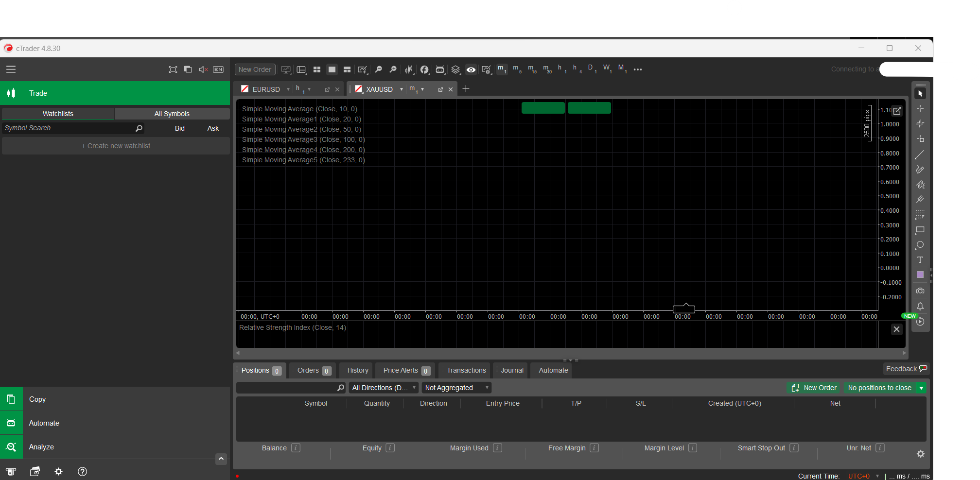Image resolution: width=980 pixels, height=480 pixels.
Task: Open the NEW market replay icon
Action: point(920,322)
